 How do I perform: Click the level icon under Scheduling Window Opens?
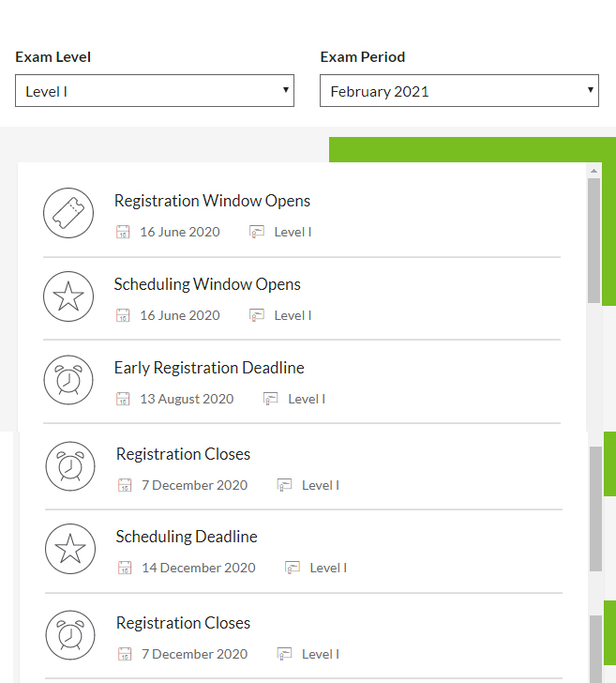257,315
